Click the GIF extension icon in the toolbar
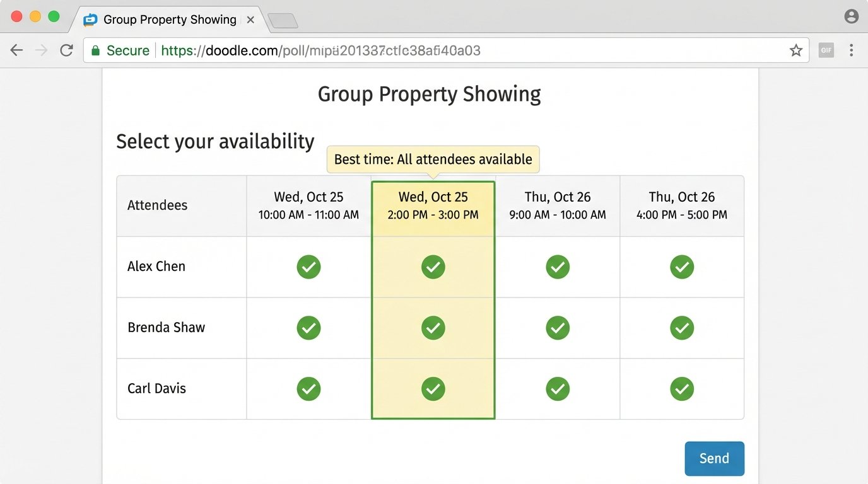868x484 pixels. pyautogui.click(x=826, y=50)
